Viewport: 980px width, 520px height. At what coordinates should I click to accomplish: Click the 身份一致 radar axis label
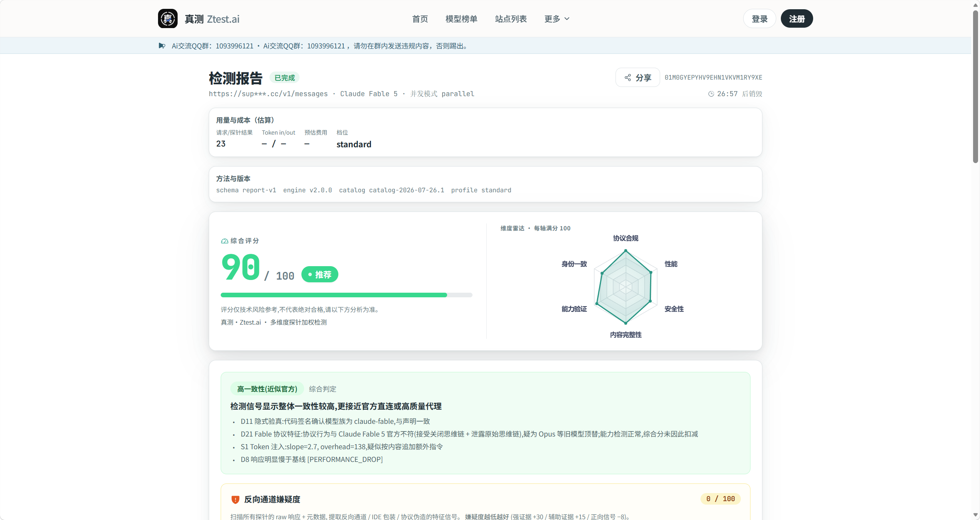[x=574, y=264]
